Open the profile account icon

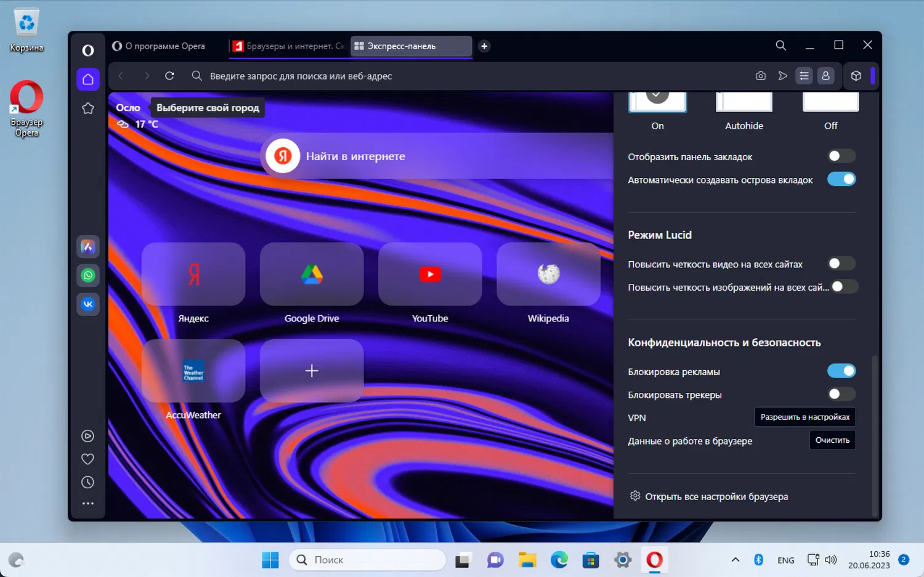[x=825, y=76]
